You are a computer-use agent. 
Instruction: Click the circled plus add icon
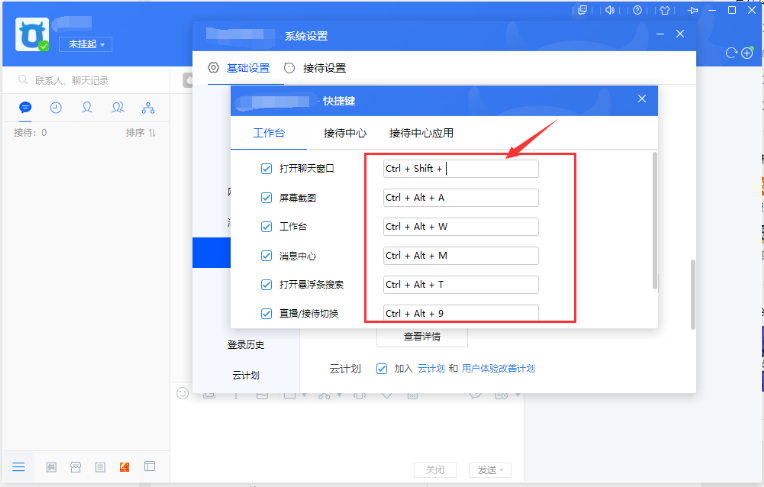pyautogui.click(x=747, y=53)
